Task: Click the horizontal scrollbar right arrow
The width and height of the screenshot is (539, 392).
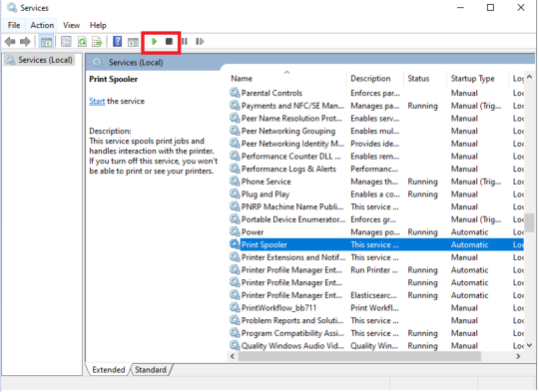Action: tap(518, 356)
